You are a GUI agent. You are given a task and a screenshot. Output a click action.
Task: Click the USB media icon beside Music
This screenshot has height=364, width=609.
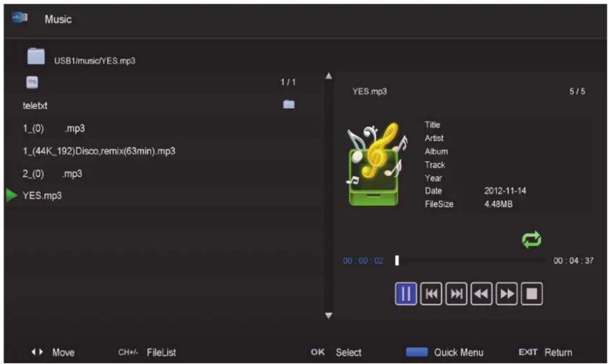pos(19,18)
